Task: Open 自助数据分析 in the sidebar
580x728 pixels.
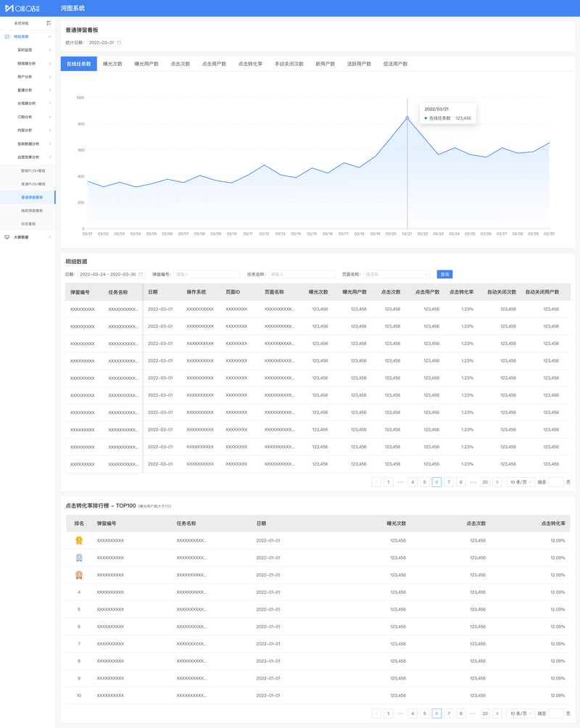Action: 28,144
